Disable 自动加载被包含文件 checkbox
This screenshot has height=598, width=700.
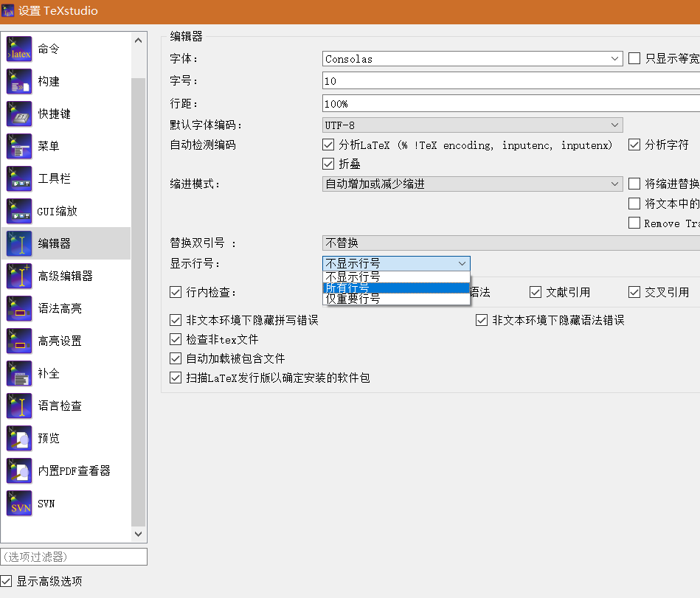click(x=176, y=358)
